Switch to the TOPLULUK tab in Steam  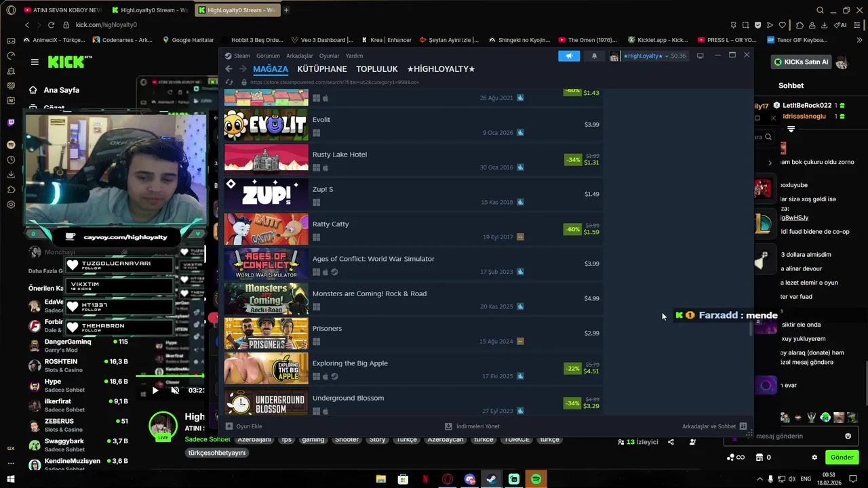tap(377, 69)
